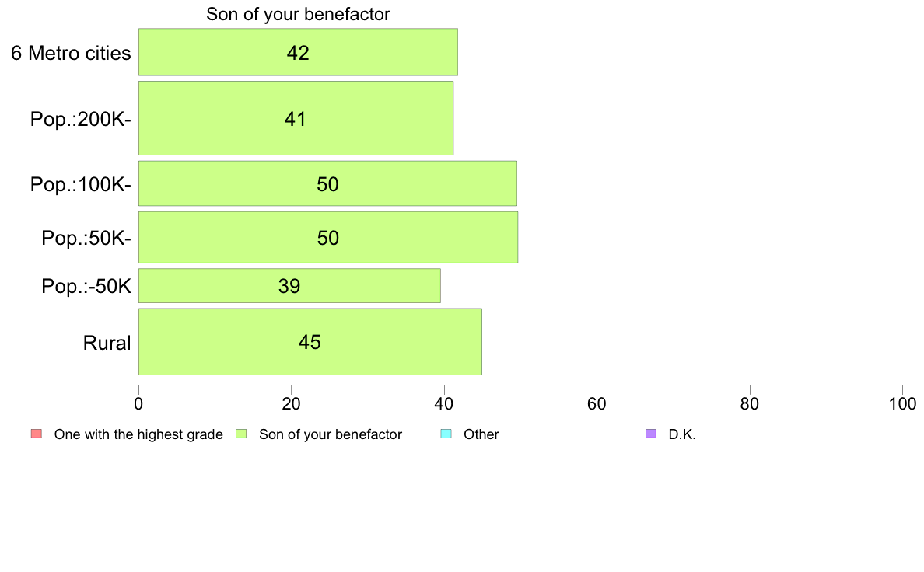Select the Rural bar showing 45
The height and width of the screenshot is (572, 924).
click(x=310, y=342)
